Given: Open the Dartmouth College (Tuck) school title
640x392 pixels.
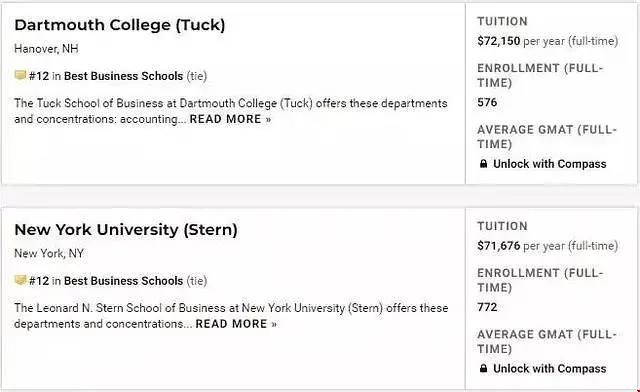Looking at the screenshot, I should pos(120,25).
